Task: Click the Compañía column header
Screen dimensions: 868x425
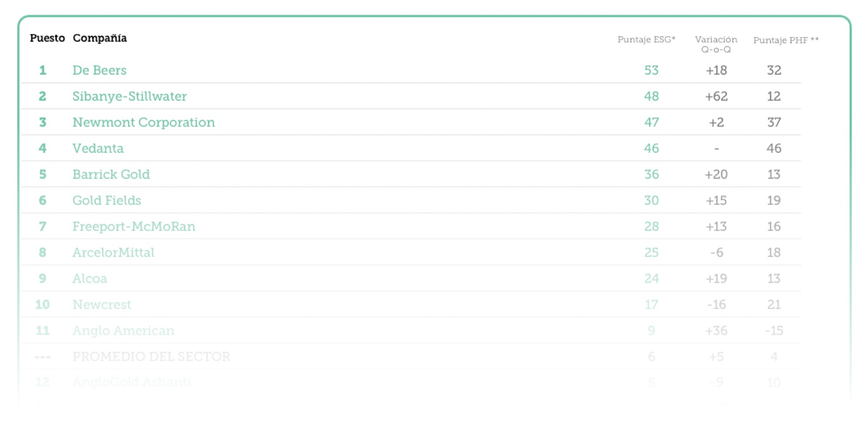Action: tap(100, 38)
